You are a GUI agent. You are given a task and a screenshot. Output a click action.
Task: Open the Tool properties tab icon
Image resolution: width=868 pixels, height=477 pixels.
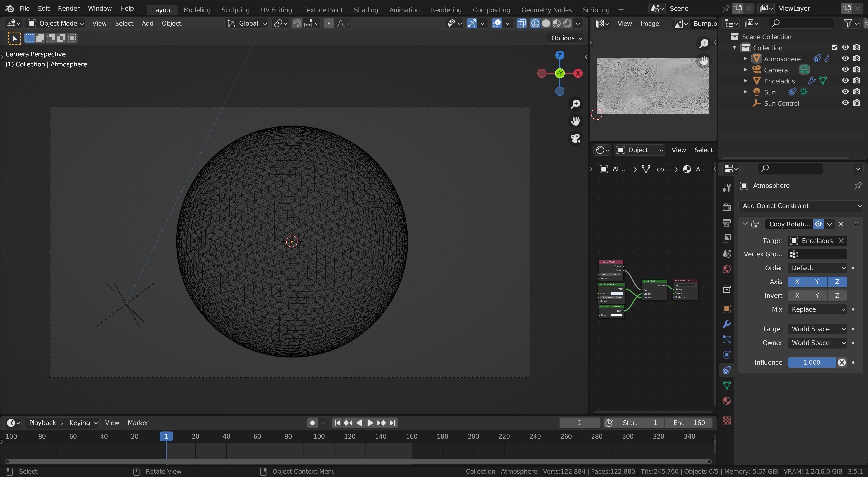(726, 188)
